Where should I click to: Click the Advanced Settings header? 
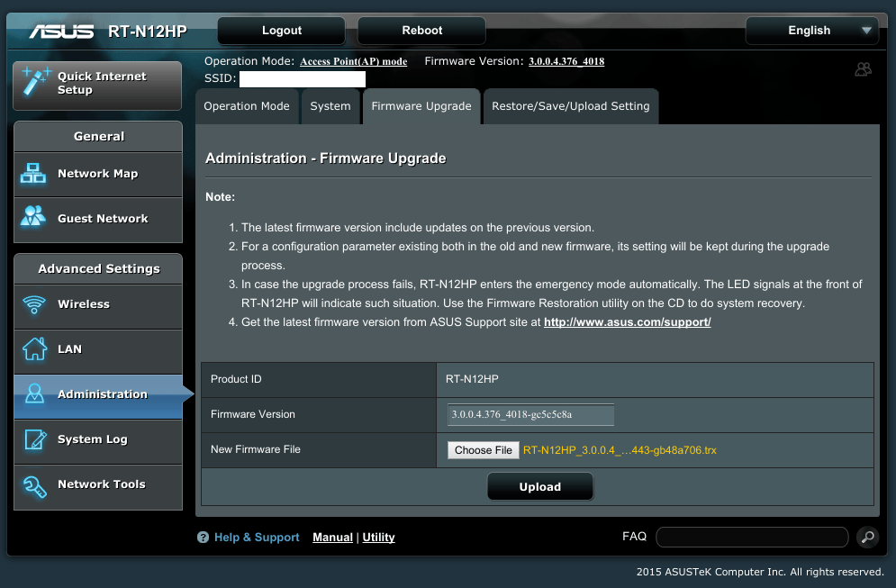(98, 268)
